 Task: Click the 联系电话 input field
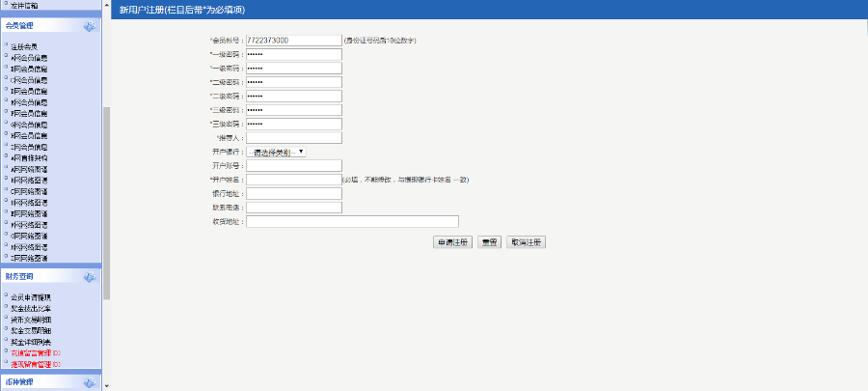pos(294,208)
